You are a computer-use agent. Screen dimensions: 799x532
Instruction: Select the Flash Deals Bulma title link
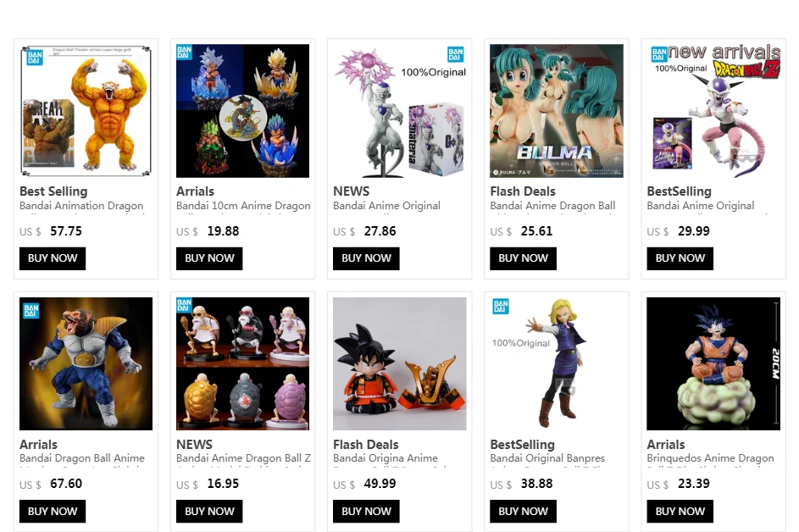coord(523,191)
